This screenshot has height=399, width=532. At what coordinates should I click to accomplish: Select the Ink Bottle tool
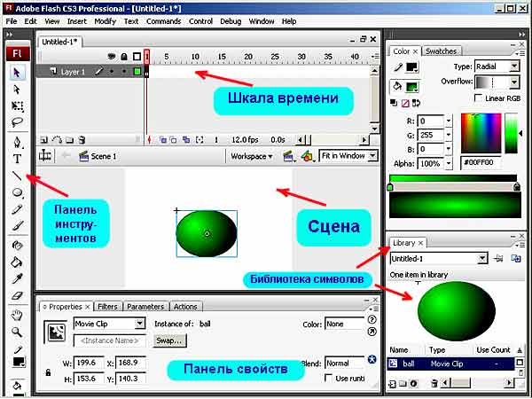(x=17, y=245)
